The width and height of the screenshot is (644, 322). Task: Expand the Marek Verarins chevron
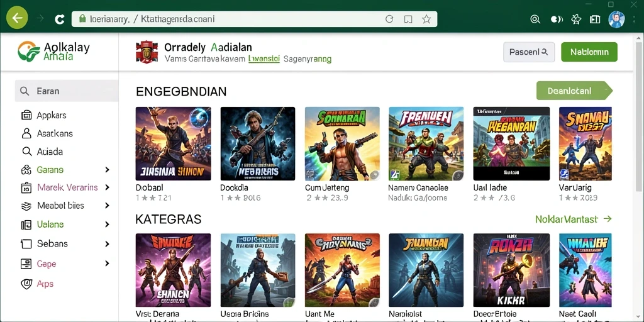click(107, 187)
